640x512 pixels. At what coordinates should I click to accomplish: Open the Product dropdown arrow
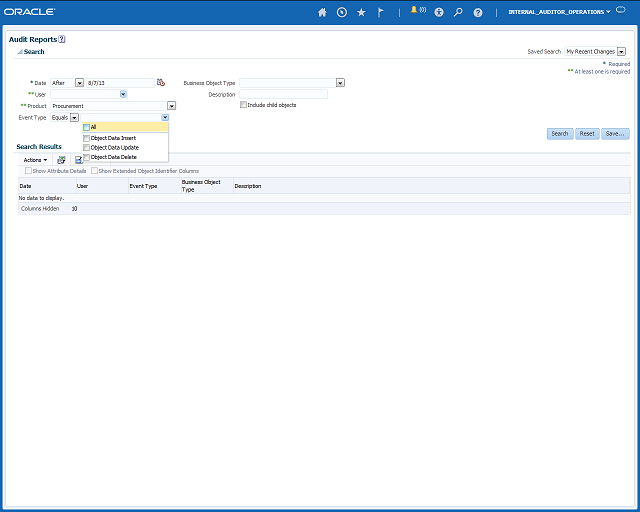(172, 106)
